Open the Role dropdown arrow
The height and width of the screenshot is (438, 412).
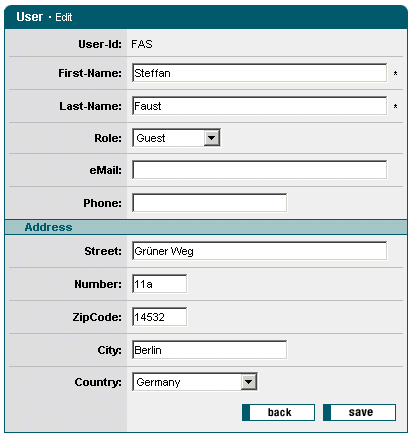pyautogui.click(x=212, y=138)
